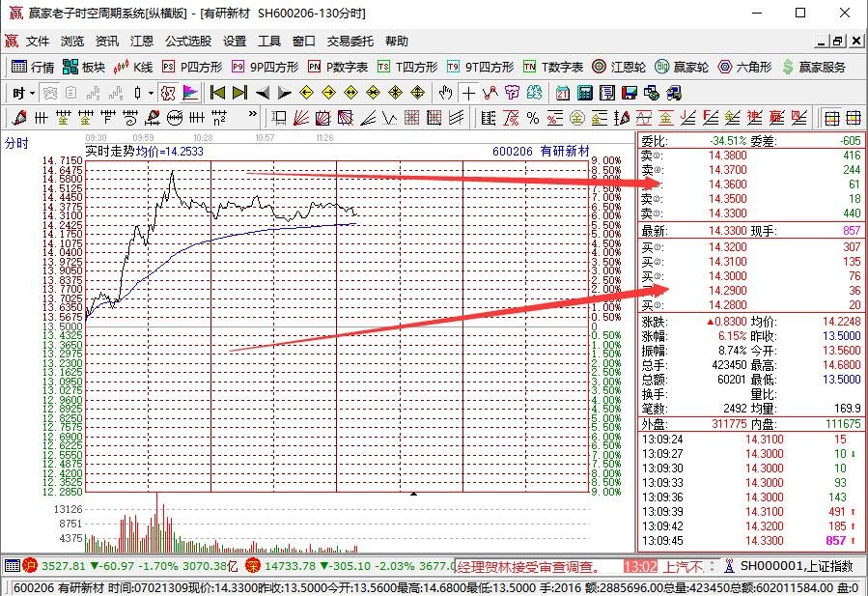Click the 13:09:45 trade tick row
868x596 pixels.
[x=750, y=541]
